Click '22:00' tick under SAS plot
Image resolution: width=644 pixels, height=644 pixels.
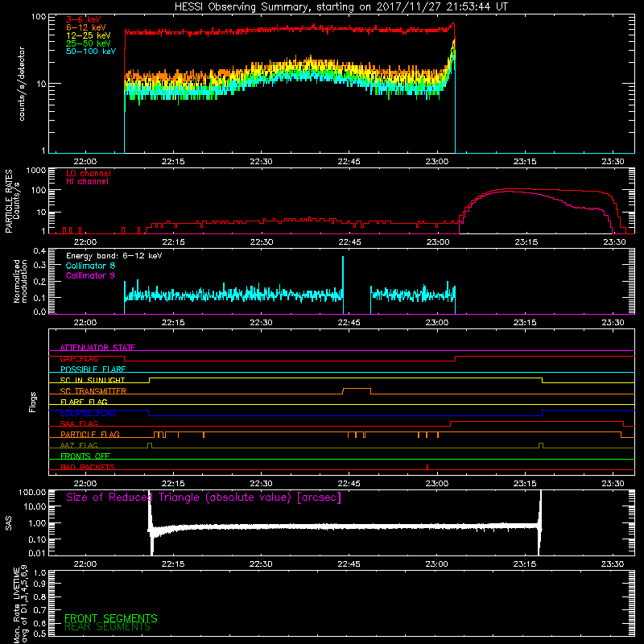pos(85,564)
